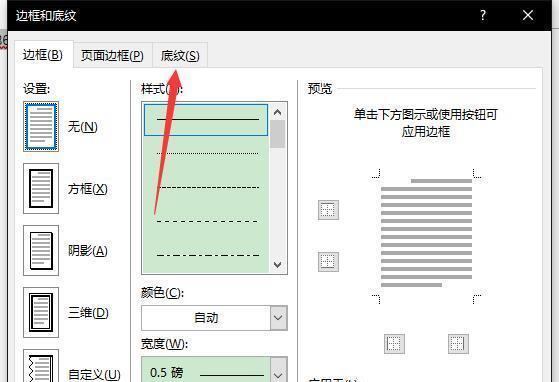This screenshot has height=382, width=559.
Task: Click the paragraph preview diagram
Action: coord(426,233)
